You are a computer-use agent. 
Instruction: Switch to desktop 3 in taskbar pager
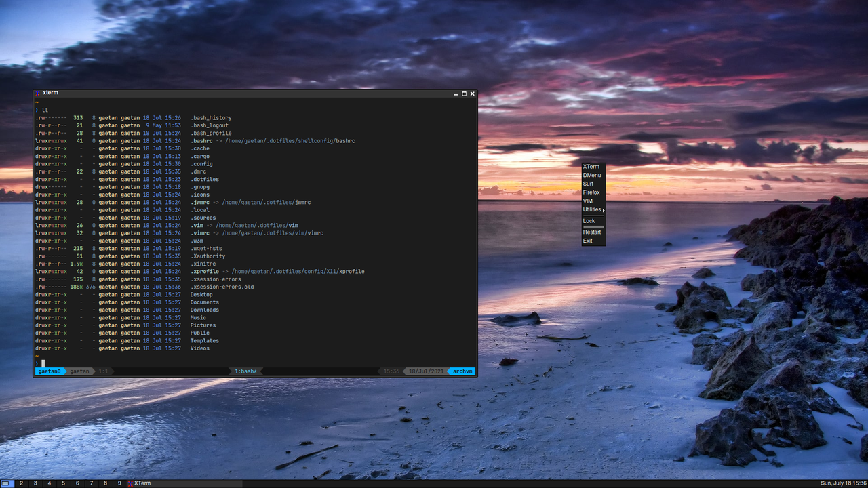[x=35, y=483]
